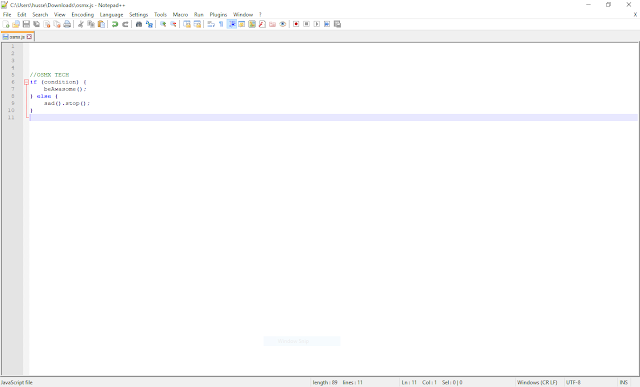
Task: Create a new file with toolbar New icon
Action: pyautogui.click(x=6, y=24)
